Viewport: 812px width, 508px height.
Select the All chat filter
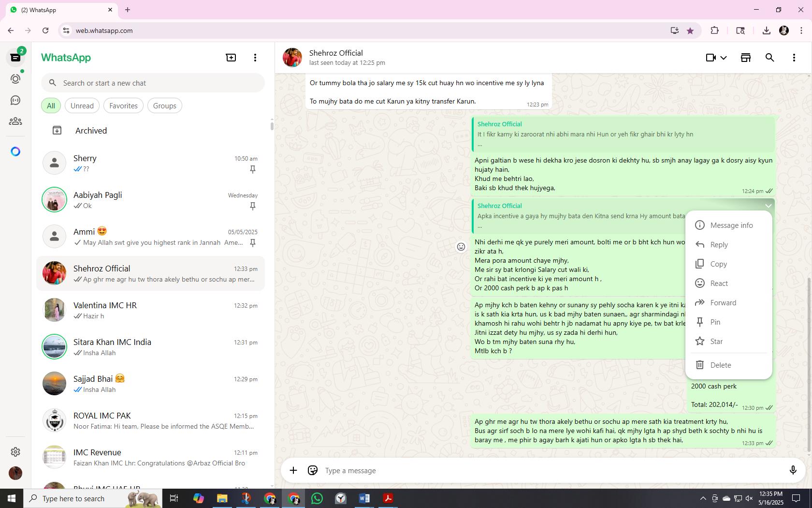point(51,106)
